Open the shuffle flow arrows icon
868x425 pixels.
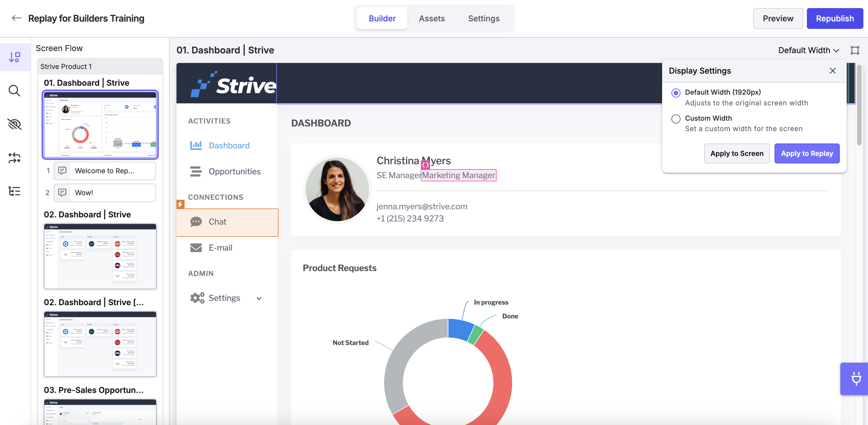coord(14,158)
